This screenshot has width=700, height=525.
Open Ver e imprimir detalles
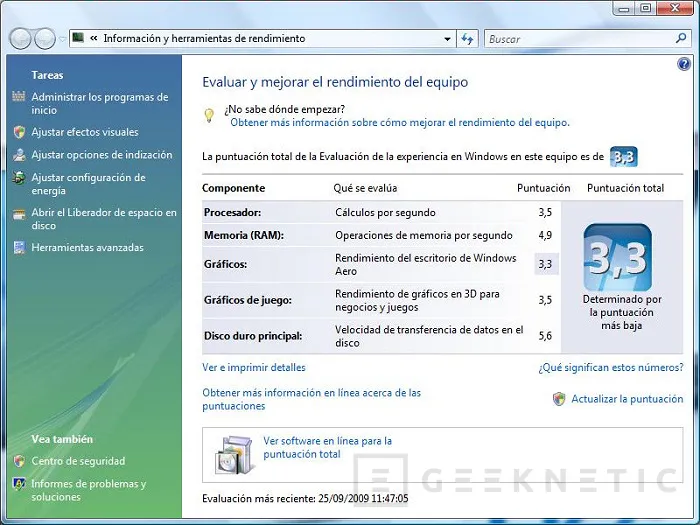254,367
